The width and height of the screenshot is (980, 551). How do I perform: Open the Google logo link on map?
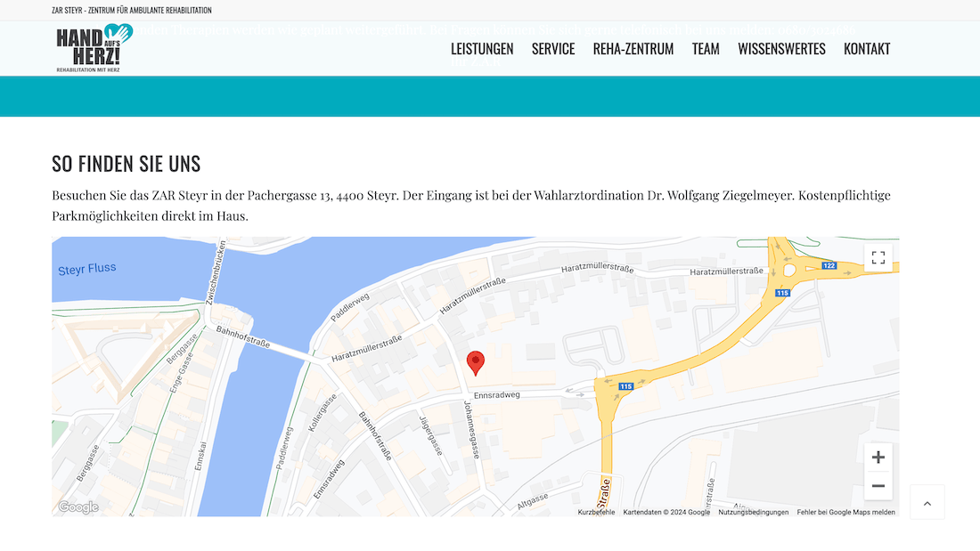pos(78,507)
